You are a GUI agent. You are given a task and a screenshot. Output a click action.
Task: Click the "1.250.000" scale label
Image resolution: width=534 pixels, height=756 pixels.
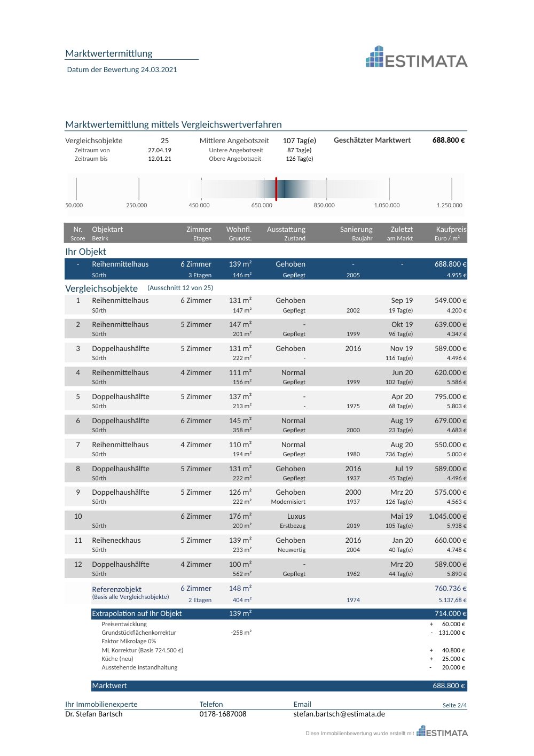450,205
